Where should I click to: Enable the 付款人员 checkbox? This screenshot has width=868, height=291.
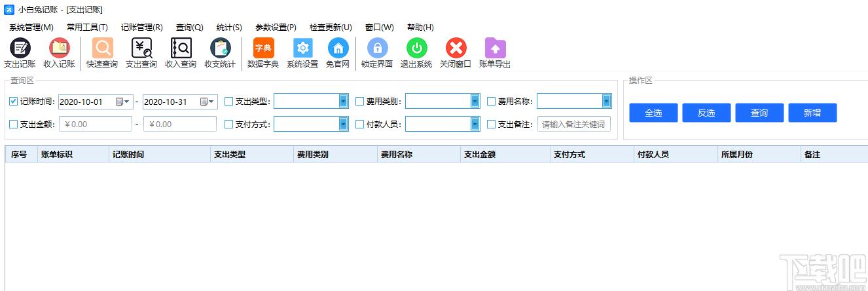360,124
